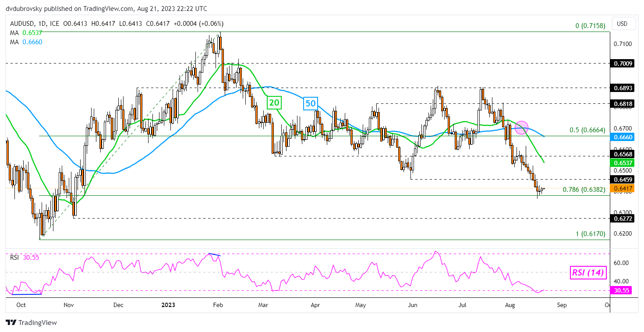The height and width of the screenshot is (332, 644).
Task: Click the Fibonacci 0.5 (0.6664) label
Action: [587, 130]
